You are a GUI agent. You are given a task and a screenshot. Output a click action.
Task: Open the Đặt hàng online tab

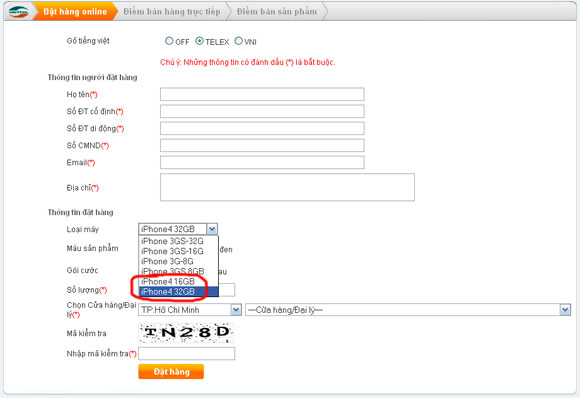coord(75,12)
